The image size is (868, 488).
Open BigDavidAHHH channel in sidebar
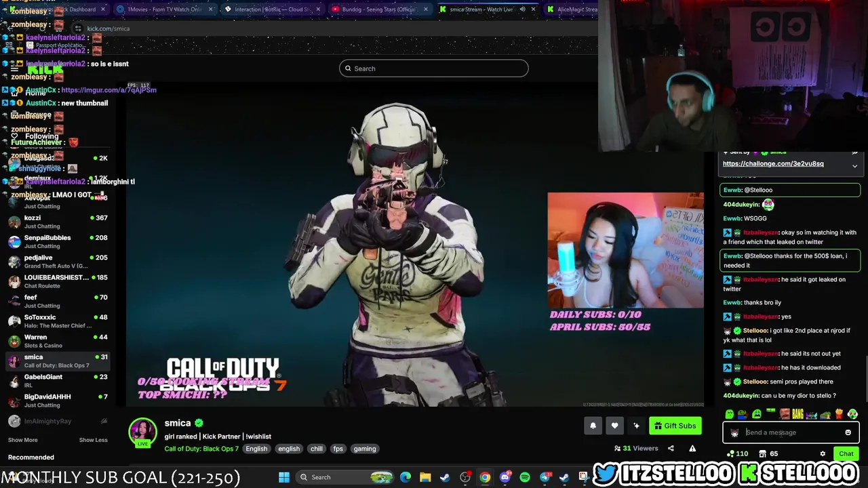point(58,401)
